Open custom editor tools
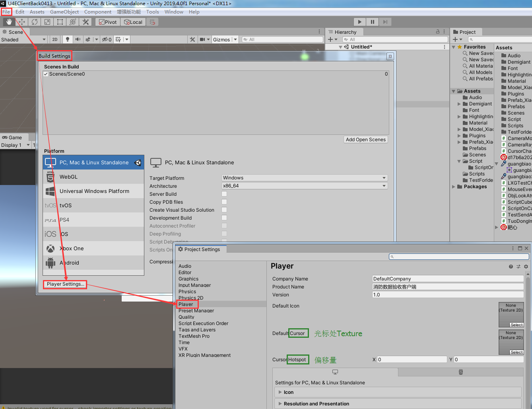Screen dimensions: 532x409 click(x=85, y=22)
